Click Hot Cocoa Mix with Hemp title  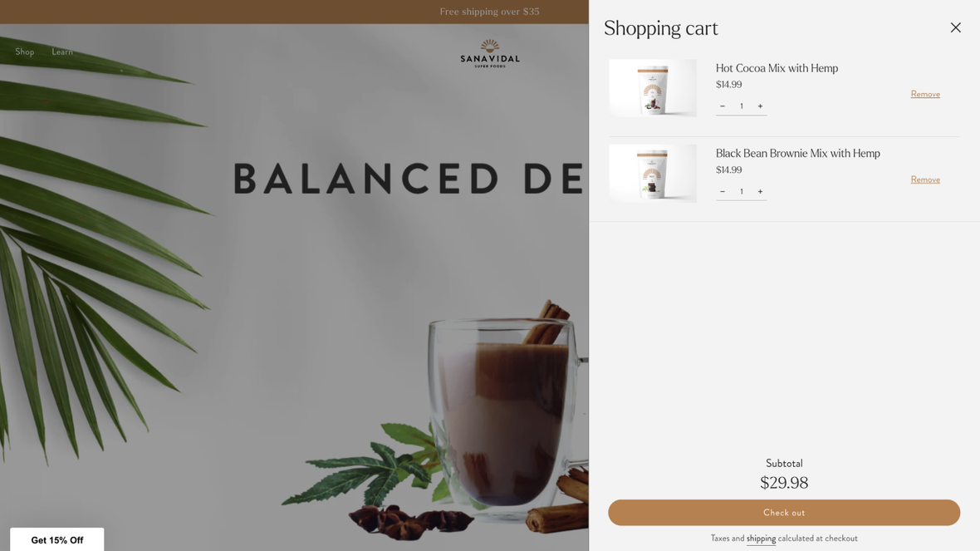tap(777, 68)
